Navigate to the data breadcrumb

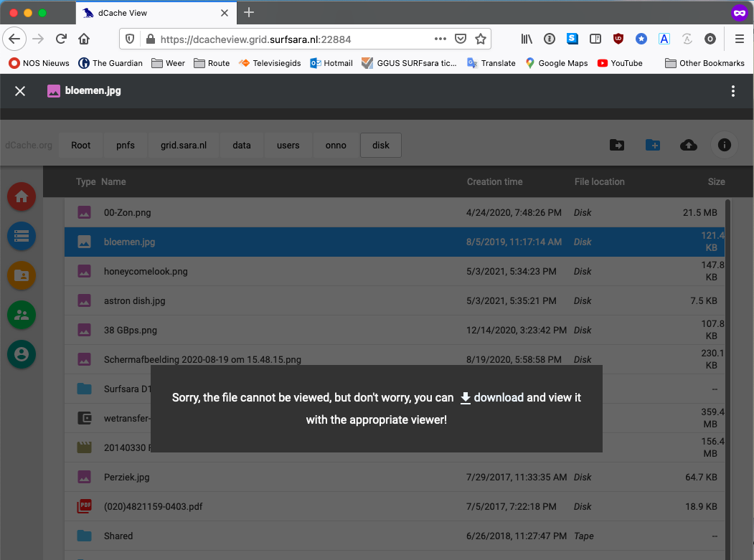coord(241,145)
